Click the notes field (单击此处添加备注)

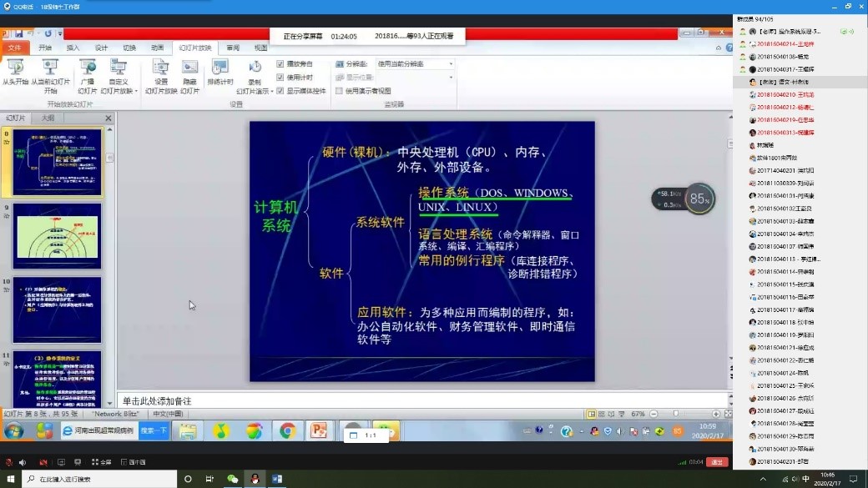423,400
